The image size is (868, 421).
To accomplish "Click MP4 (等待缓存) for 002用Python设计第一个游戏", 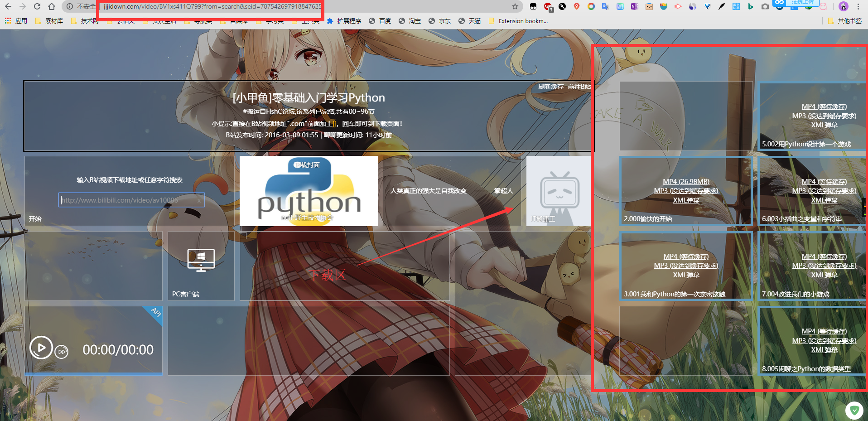I will (824, 106).
